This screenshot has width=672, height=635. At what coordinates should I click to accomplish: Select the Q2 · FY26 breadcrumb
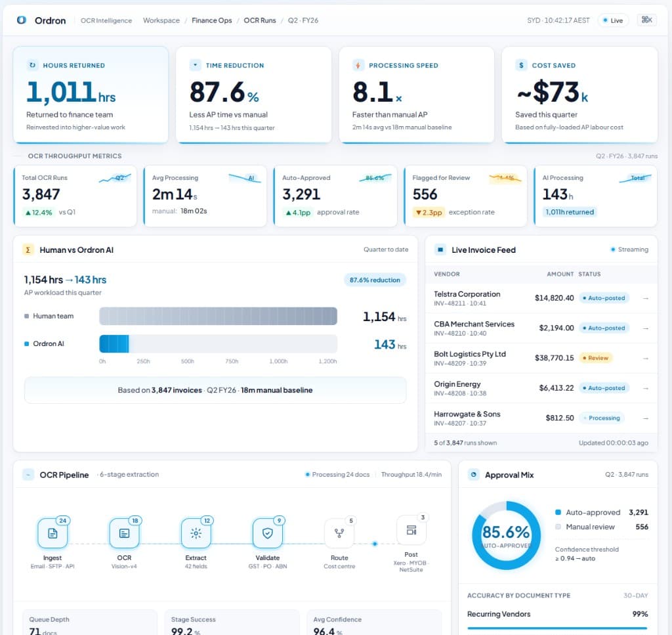click(303, 20)
